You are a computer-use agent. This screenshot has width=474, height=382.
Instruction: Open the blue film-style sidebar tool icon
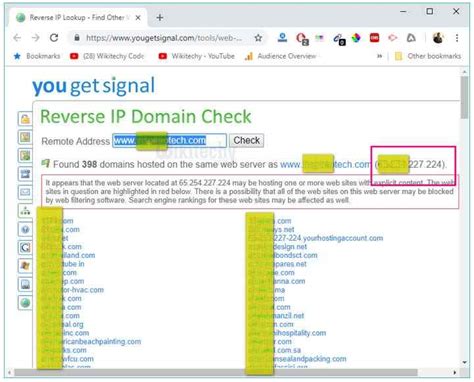(x=25, y=174)
